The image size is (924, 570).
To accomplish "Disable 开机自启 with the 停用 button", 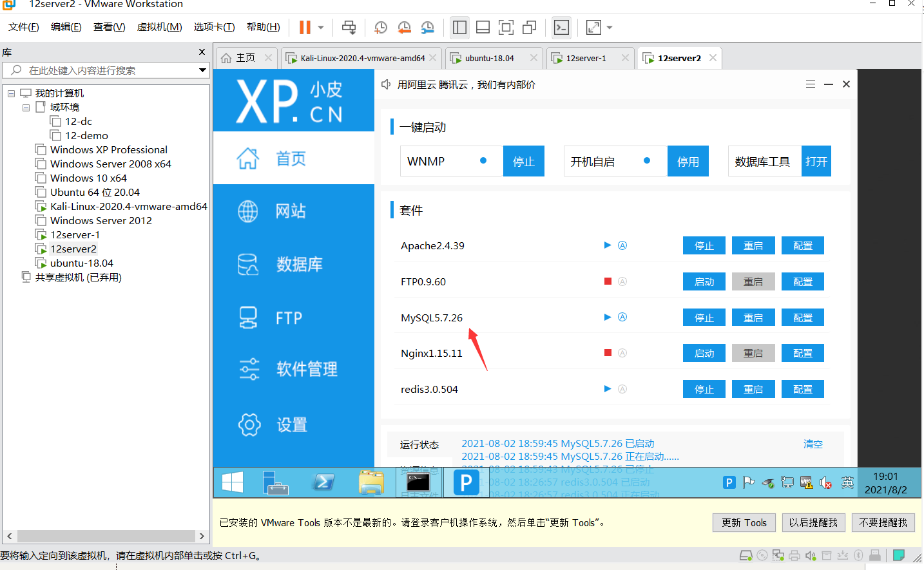I will point(688,161).
